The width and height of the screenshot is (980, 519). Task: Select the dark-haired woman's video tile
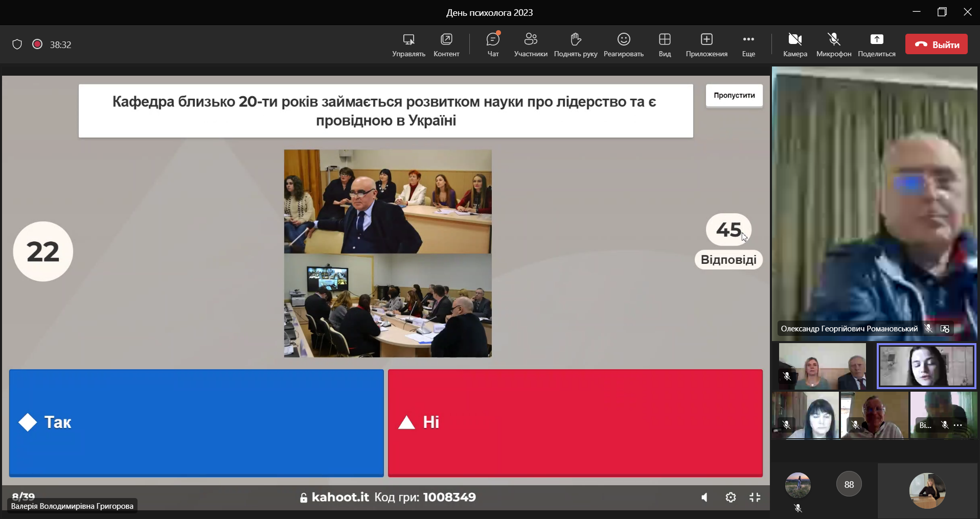tap(806, 415)
